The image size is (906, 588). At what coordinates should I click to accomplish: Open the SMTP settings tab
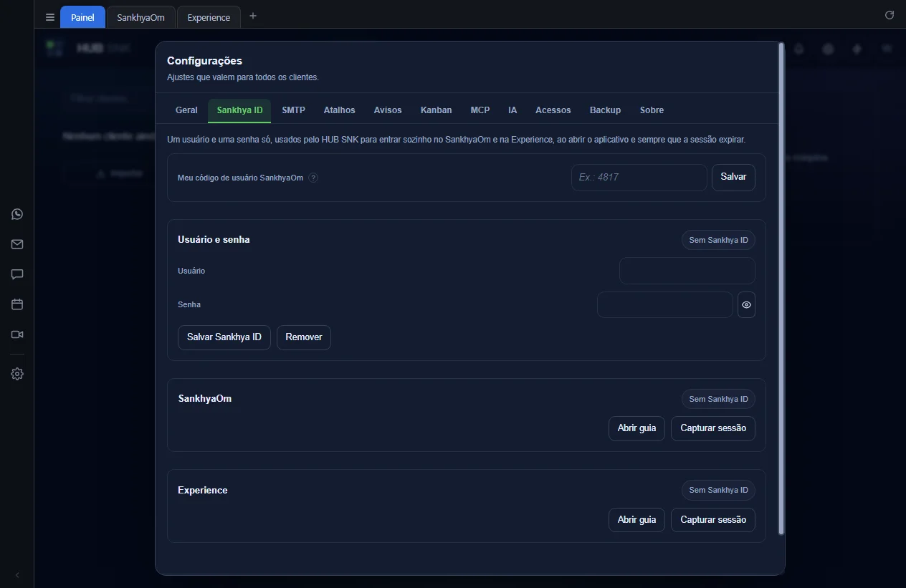tap(293, 110)
